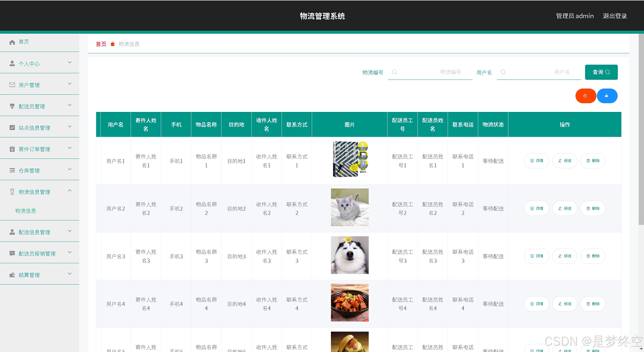Click the husky dog thumbnail image

350,255
